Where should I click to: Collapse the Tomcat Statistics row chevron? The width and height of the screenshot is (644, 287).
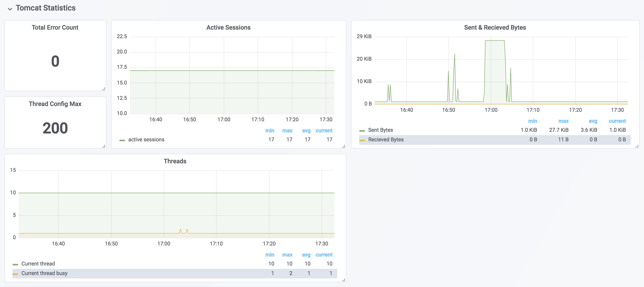(10, 9)
